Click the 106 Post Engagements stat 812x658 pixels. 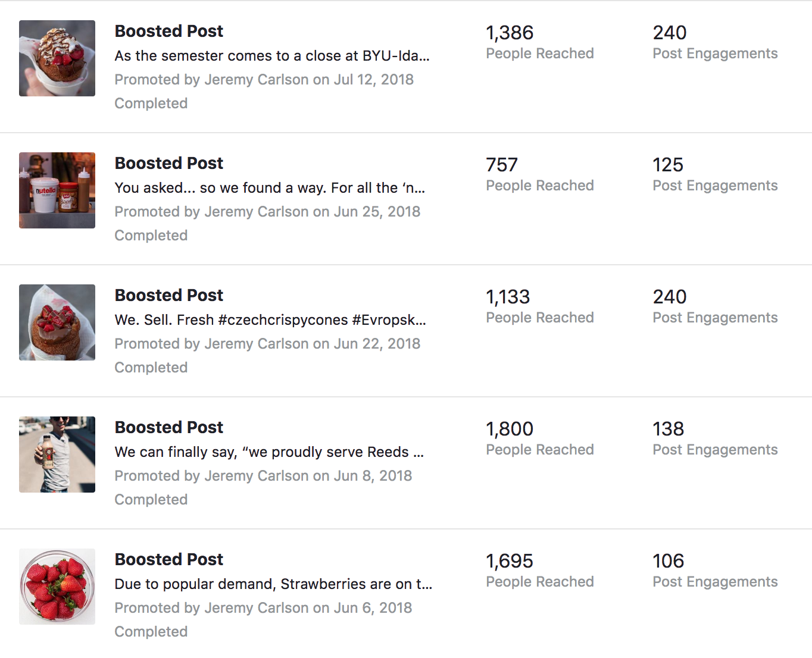tap(715, 571)
